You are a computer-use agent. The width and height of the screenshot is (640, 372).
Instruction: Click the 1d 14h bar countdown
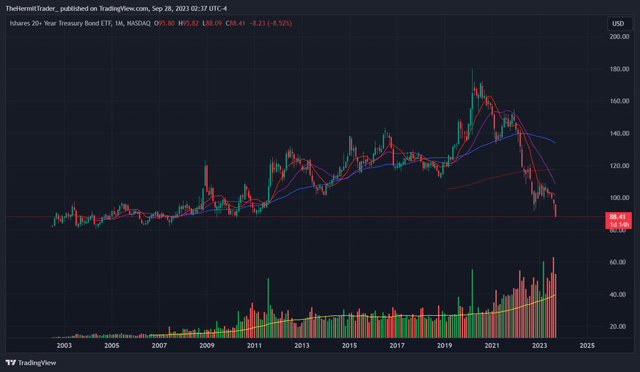tap(619, 225)
